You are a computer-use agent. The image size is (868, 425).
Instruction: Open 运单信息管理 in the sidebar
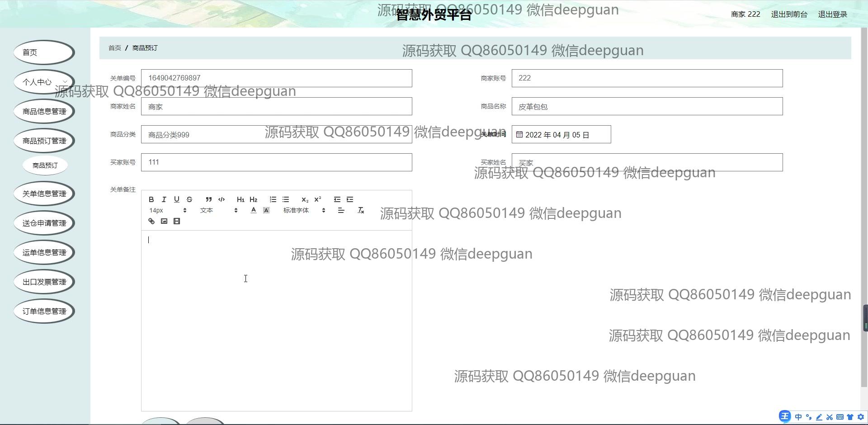click(44, 252)
